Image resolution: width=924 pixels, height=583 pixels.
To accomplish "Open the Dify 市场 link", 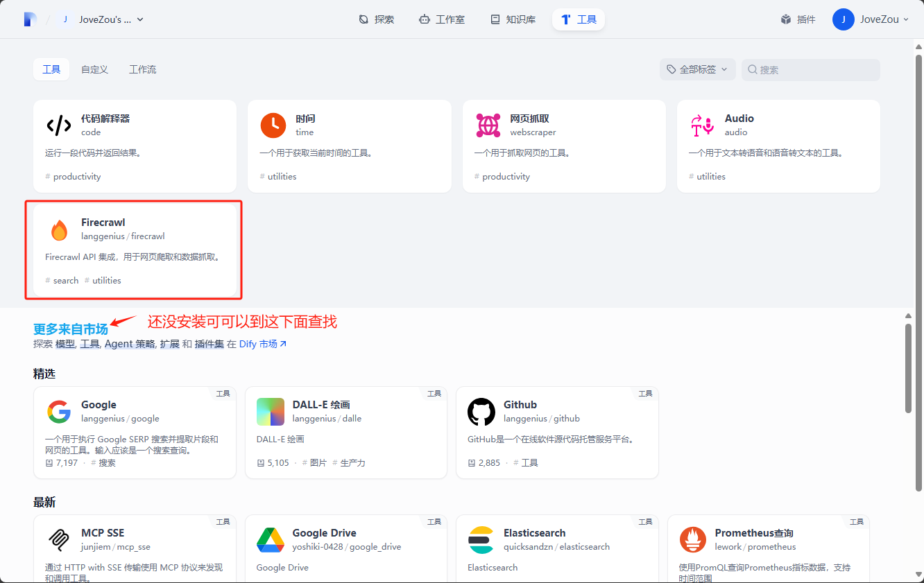I will [x=263, y=344].
